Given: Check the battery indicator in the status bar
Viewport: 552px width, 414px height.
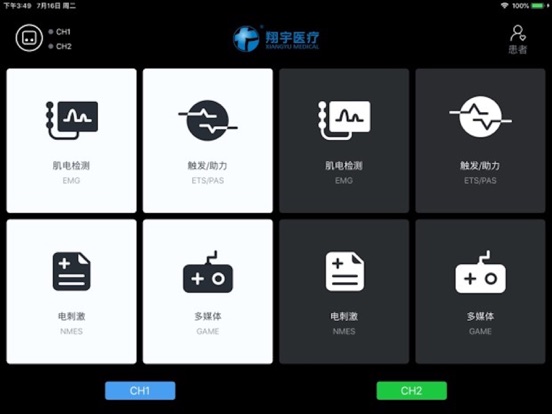Looking at the screenshot, I should pyautogui.click(x=539, y=6).
